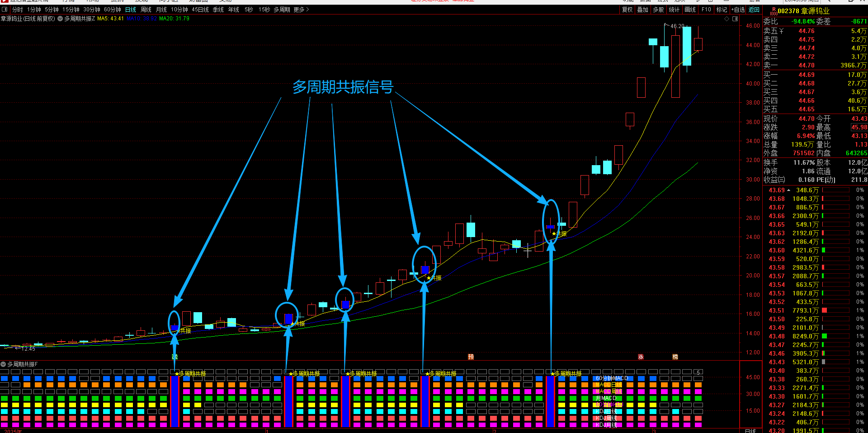Click the 卖五 sell order row label

click(771, 31)
